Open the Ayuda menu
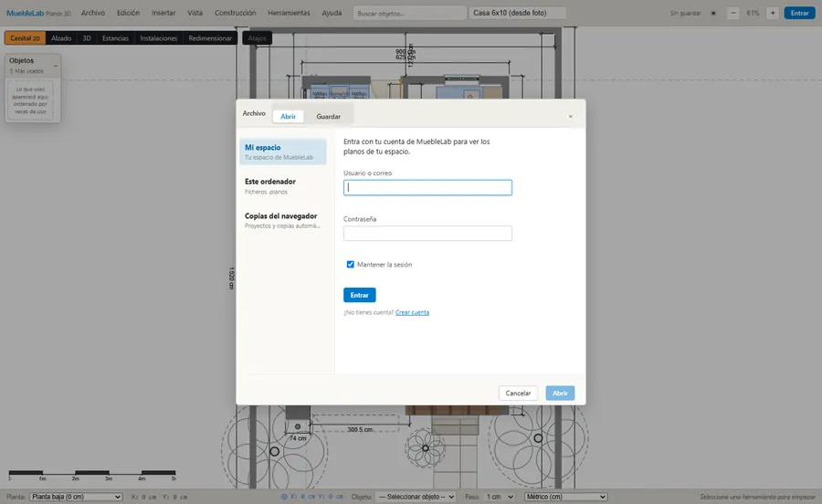Screen dimensions: 822x504 coord(332,13)
